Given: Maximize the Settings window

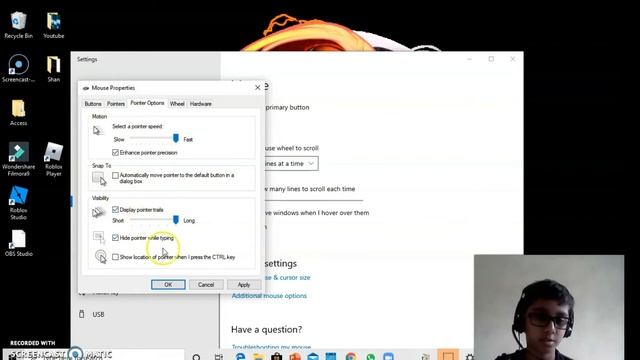Looking at the screenshot, I should 491,59.
